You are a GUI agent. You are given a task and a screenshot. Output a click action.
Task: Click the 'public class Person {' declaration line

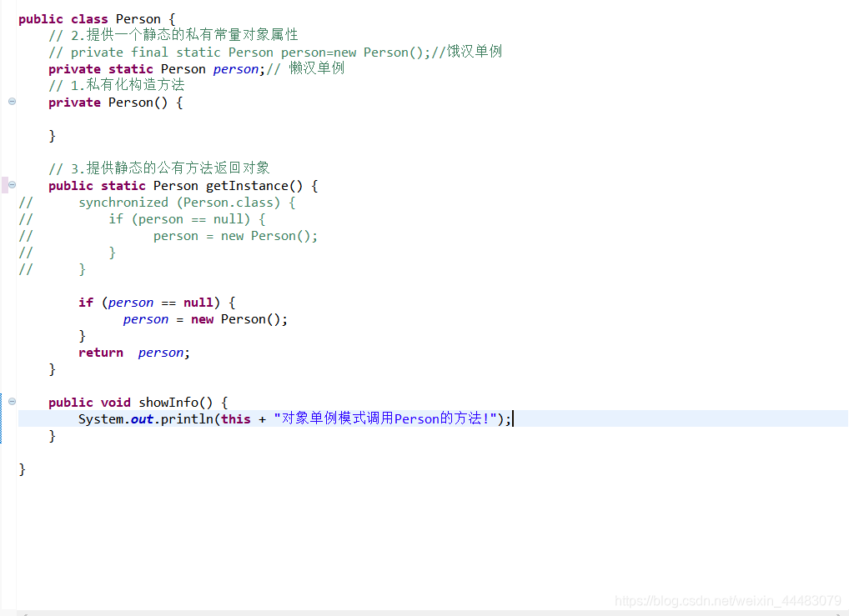97,19
